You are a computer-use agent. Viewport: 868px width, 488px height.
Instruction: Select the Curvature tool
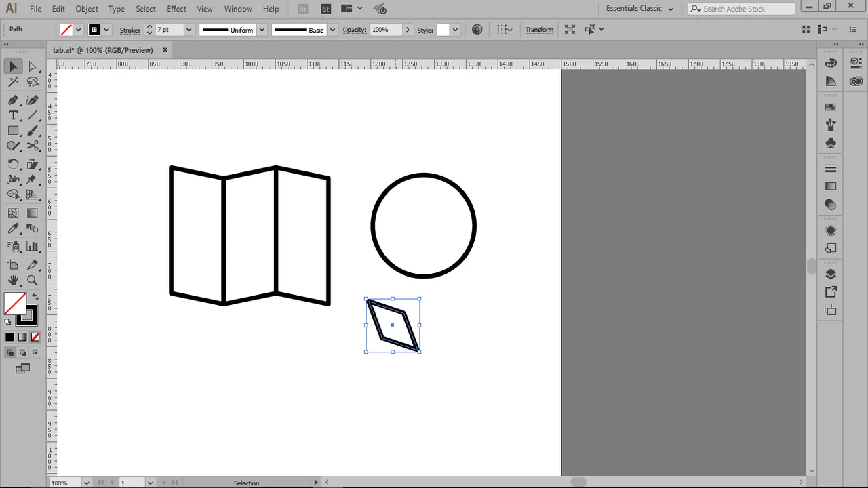32,100
